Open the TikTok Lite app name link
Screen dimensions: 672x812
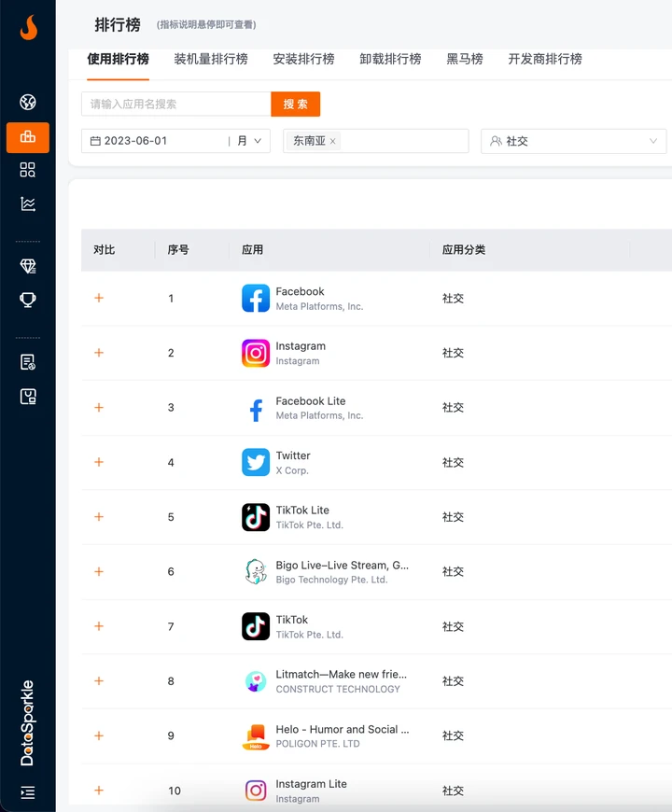click(302, 511)
